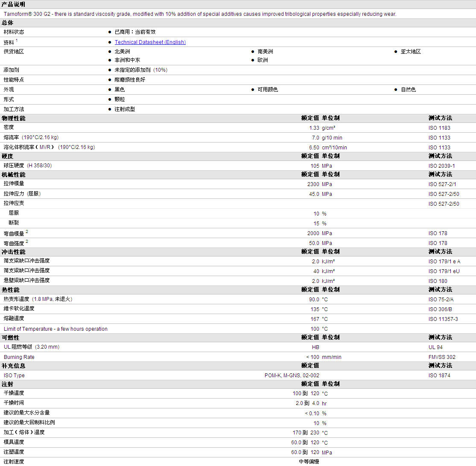Click the 注射成型 processing method value
This screenshot has width=476, height=466.
125,109
